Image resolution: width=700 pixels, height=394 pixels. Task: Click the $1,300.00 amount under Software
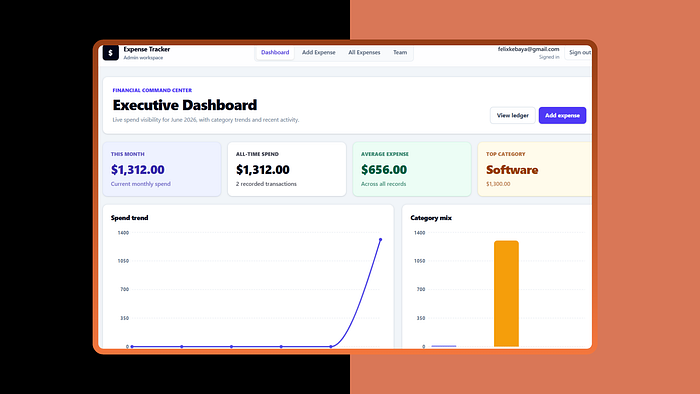click(x=498, y=184)
